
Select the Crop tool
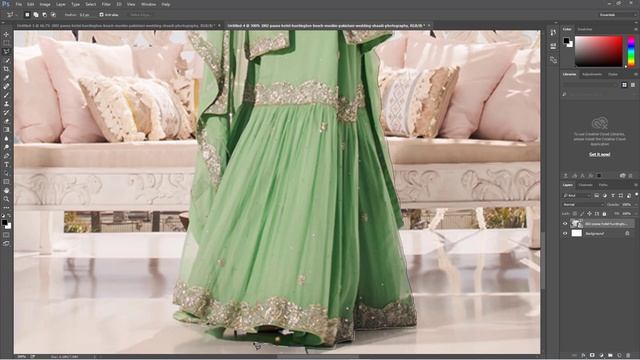[6, 69]
